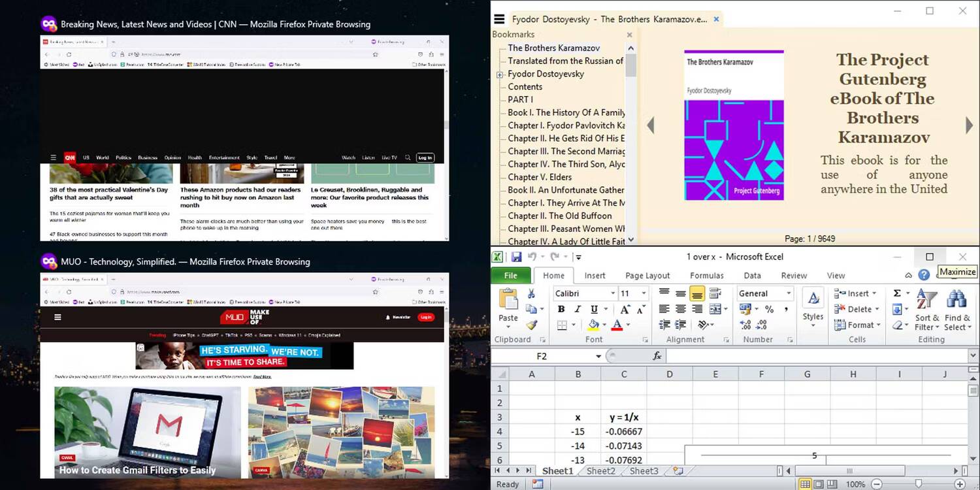This screenshot has height=490, width=980.
Task: Apply the Percent Style icon
Action: point(769,308)
